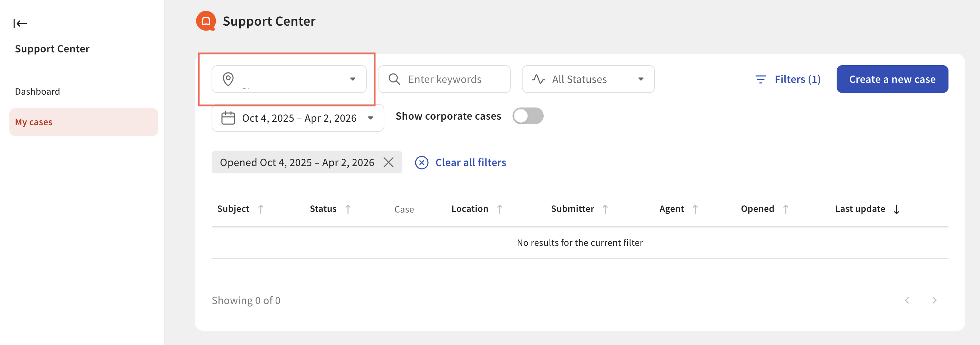Sort by Agent column arrow
Viewport: 980px width, 345px height.
pos(695,209)
